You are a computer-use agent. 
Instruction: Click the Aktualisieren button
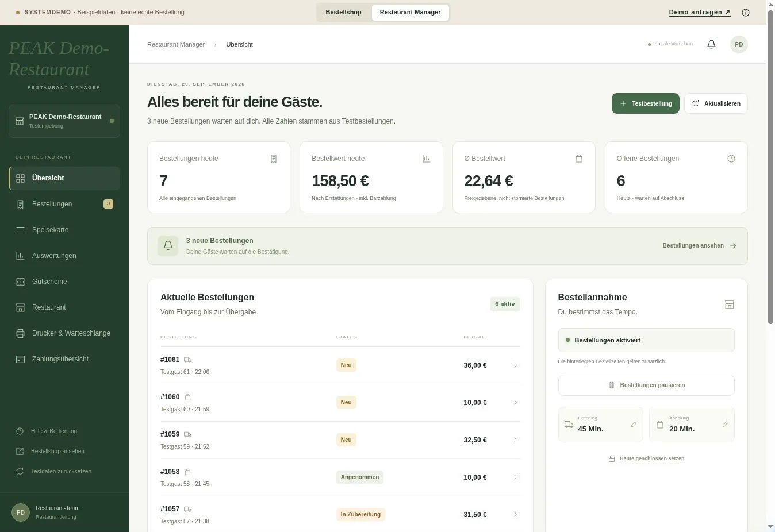(716, 103)
